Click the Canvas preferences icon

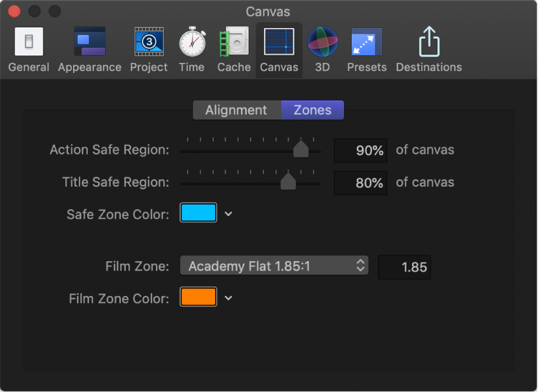[x=279, y=49]
